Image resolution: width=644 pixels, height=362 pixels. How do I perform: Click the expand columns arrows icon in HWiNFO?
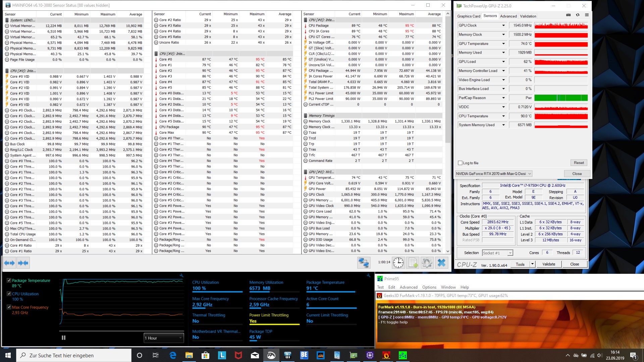tap(10, 263)
